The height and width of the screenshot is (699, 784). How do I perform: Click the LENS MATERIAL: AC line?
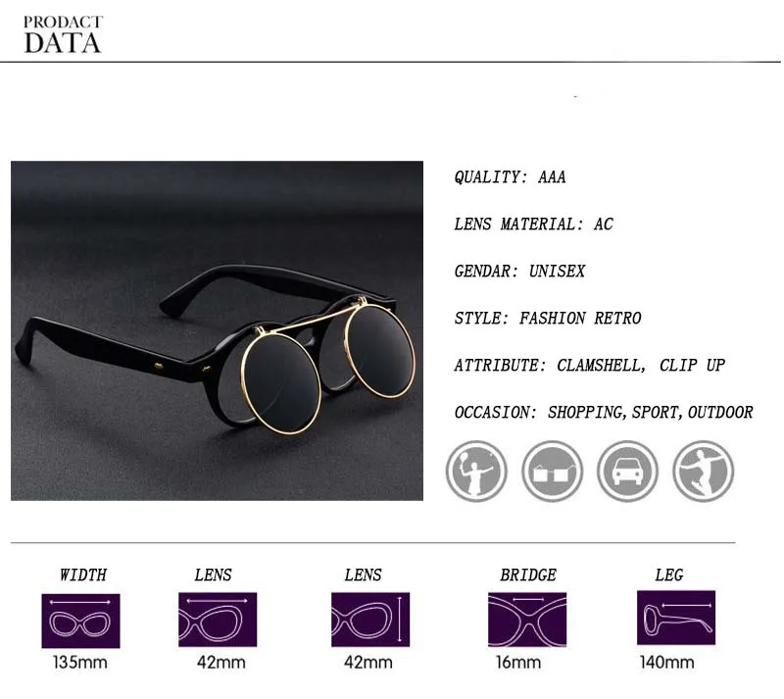click(x=533, y=225)
